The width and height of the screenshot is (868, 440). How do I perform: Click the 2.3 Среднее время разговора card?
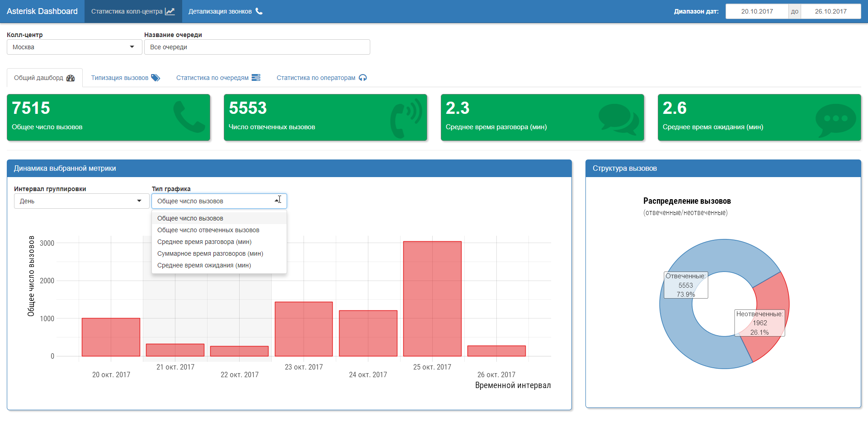pos(542,117)
